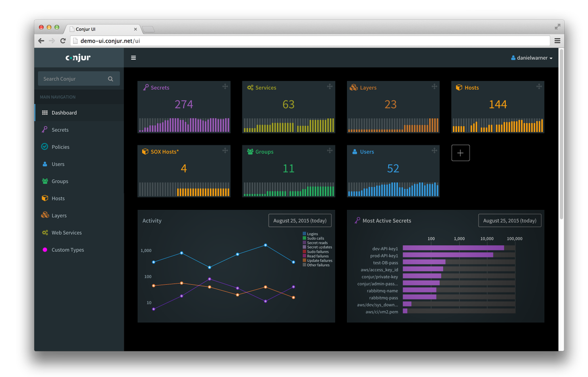Open Chrome menu hamburger icon
The height and width of the screenshot is (377, 588).
click(x=557, y=41)
